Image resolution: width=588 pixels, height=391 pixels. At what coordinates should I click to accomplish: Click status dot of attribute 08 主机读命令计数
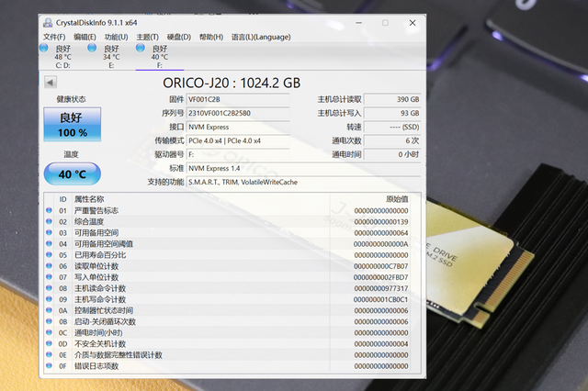click(49, 288)
